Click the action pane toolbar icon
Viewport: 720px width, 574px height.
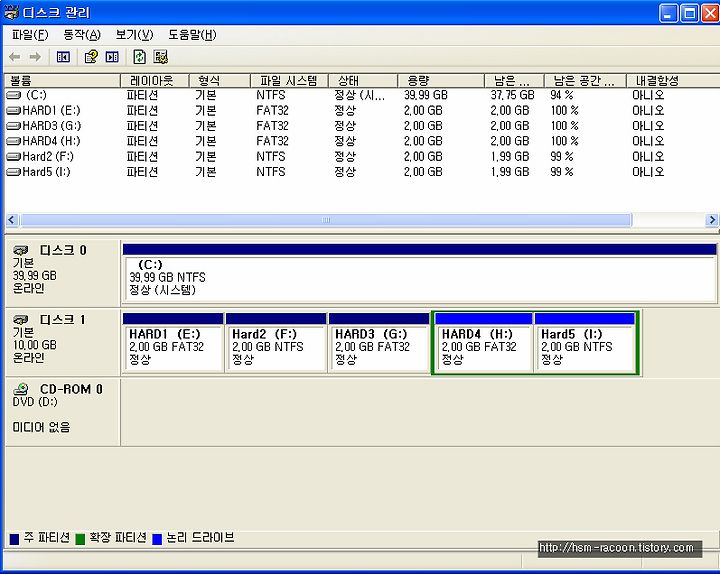[112, 57]
